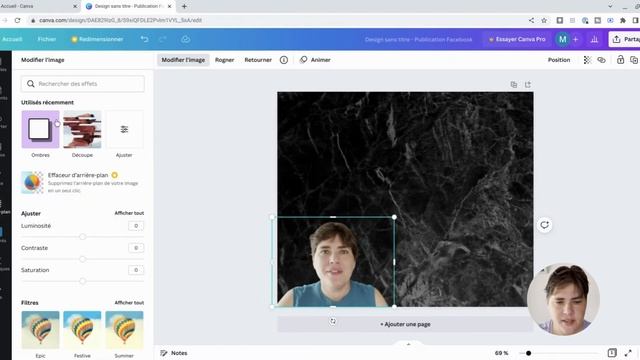Click + Ajouter une page

click(405, 324)
